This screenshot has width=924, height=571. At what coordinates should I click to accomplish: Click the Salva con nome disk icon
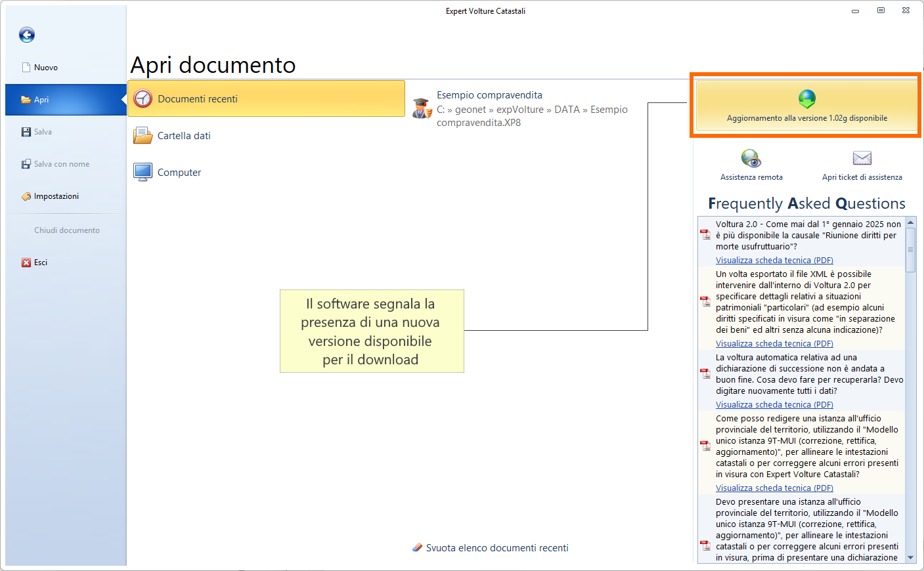[x=26, y=164]
